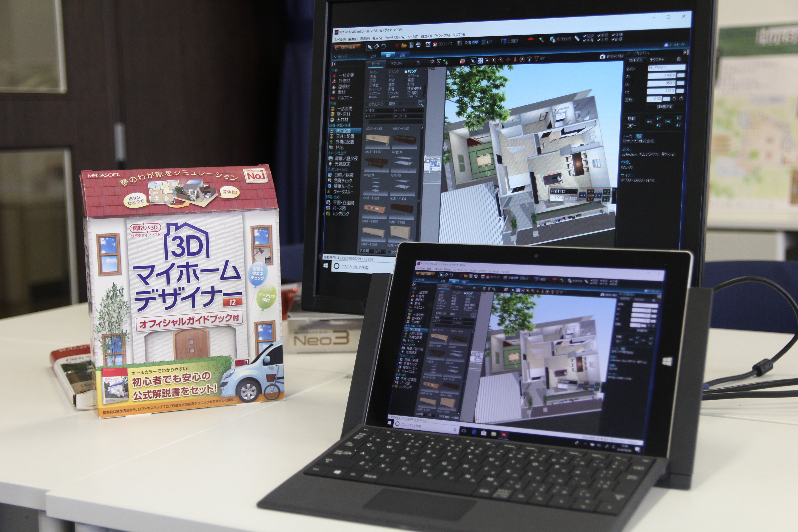Open the 種類 dropdown filter on the monitor
Viewport: 798px width, 532px height.
(x=380, y=111)
